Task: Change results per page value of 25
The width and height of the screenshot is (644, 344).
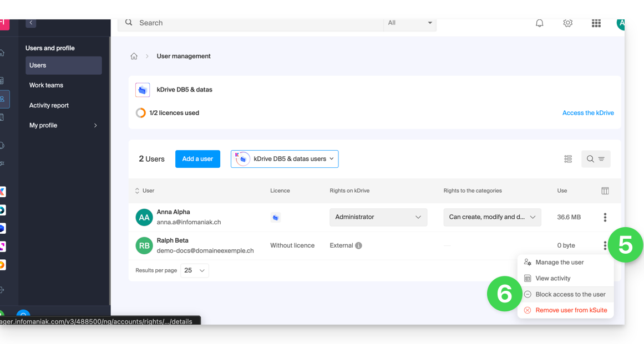Action: tap(195, 270)
